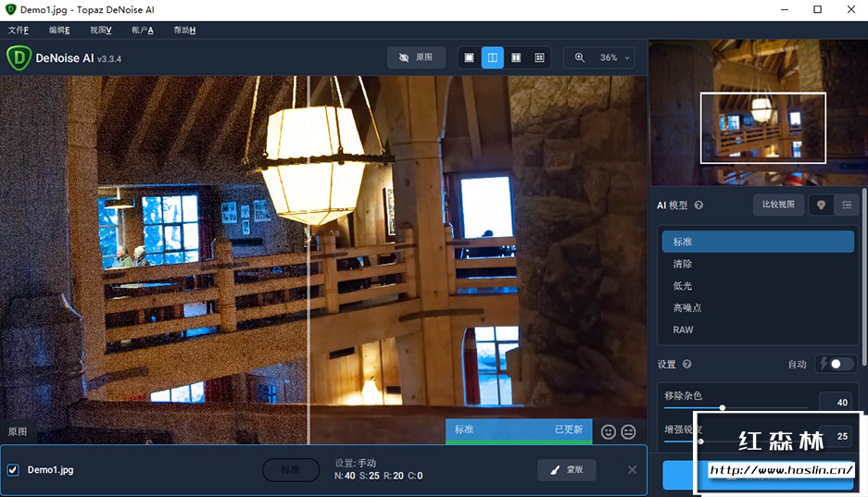Select the side-by-side view layout icon

pyautogui.click(x=516, y=57)
